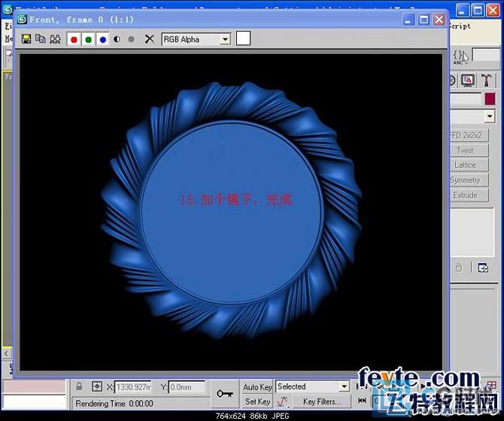Screen dimensions: 504x421
Task: Click the rendered blue mirror image
Action: click(231, 210)
